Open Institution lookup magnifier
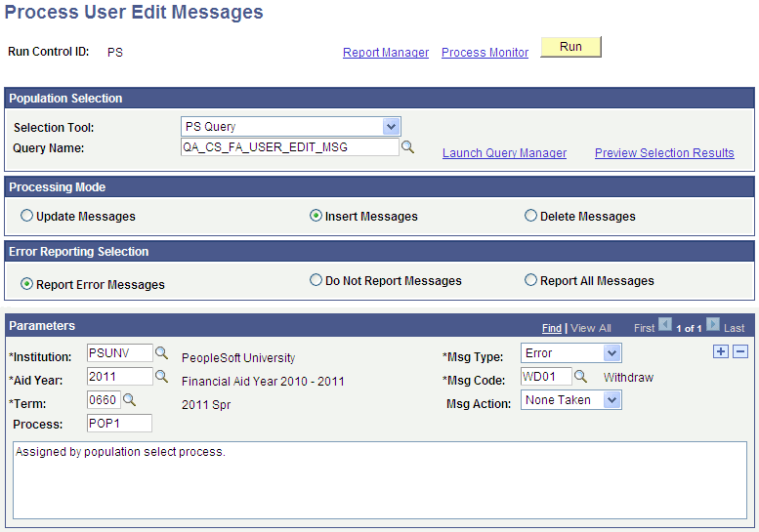Image resolution: width=759 pixels, height=532 pixels. (161, 353)
